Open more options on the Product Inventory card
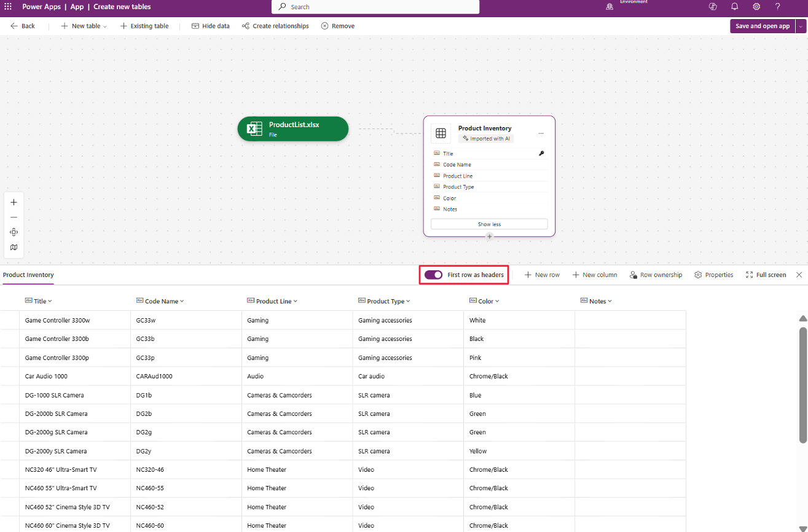Screen dimensions: 808x532 click(540, 133)
